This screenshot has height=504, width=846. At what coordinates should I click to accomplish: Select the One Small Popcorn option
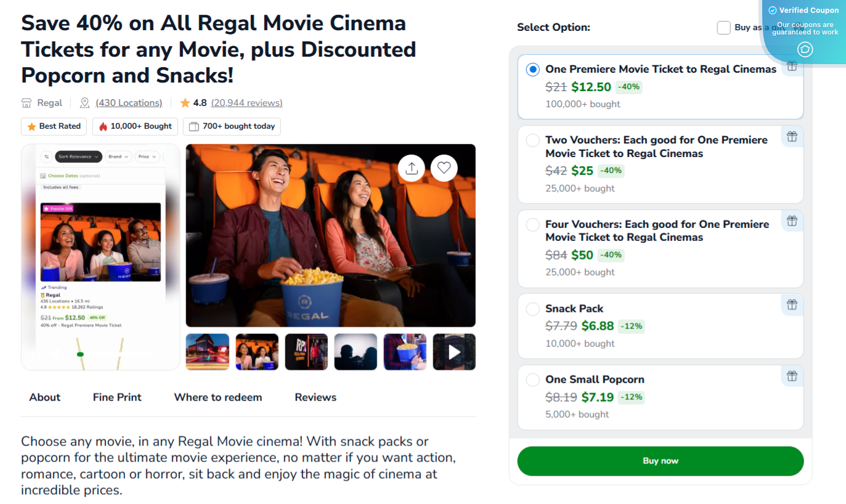(532, 380)
